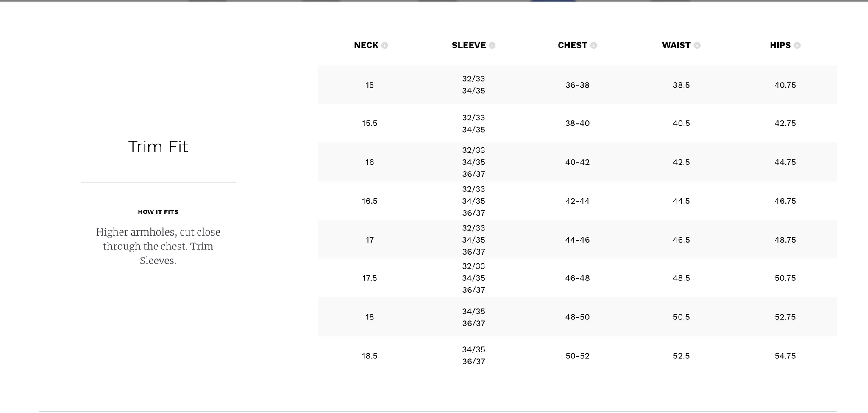The height and width of the screenshot is (413, 868).
Task: Select the SLEEVE column header label
Action: (468, 45)
